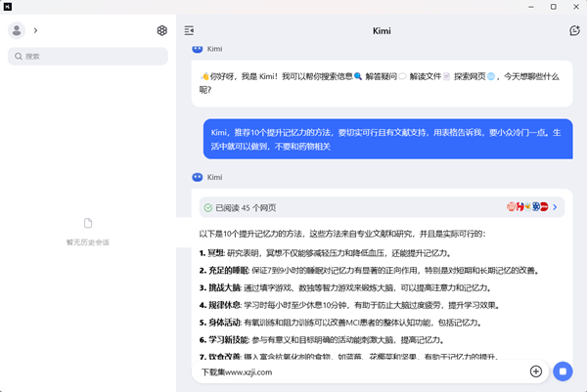587x392 pixels.
Task: Click the Kimi avatar above second reply
Action: (198, 177)
